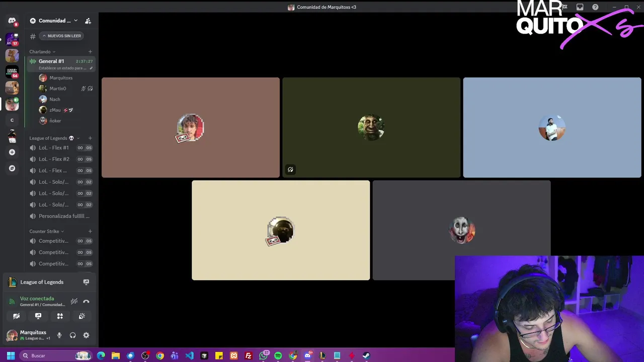Focus the brown video tile of Marquitoxs
Image resolution: width=644 pixels, height=362 pixels.
pos(191,127)
